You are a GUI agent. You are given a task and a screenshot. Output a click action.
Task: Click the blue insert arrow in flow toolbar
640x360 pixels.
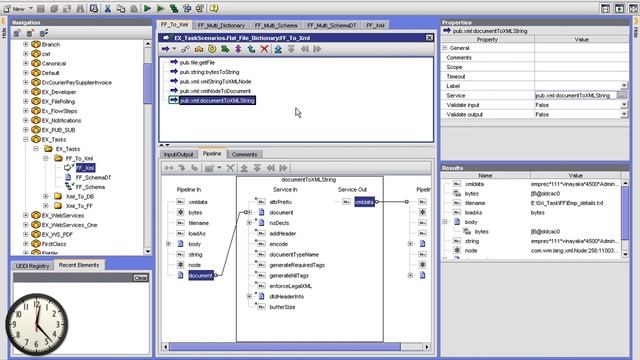pyautogui.click(x=165, y=49)
